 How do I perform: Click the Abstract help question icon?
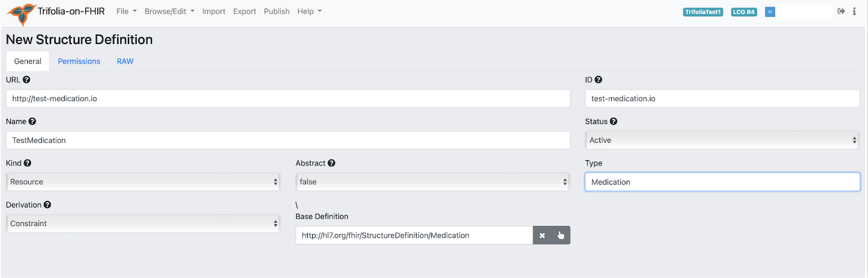point(331,163)
